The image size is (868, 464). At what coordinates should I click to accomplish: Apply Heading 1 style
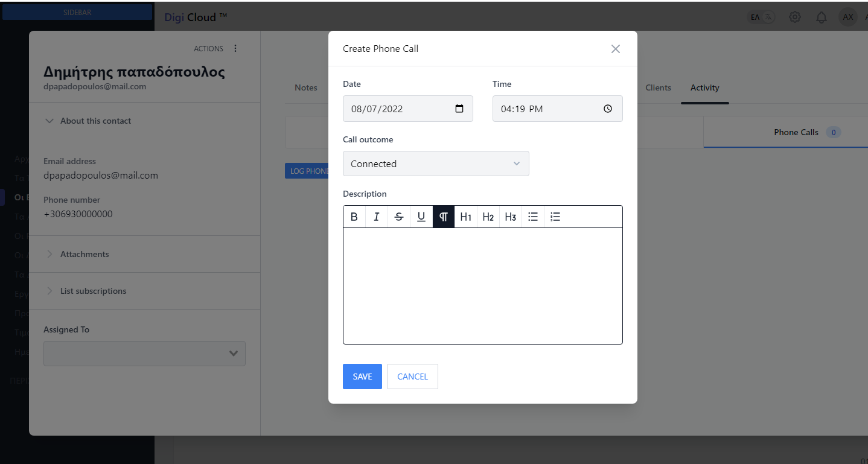(x=465, y=217)
